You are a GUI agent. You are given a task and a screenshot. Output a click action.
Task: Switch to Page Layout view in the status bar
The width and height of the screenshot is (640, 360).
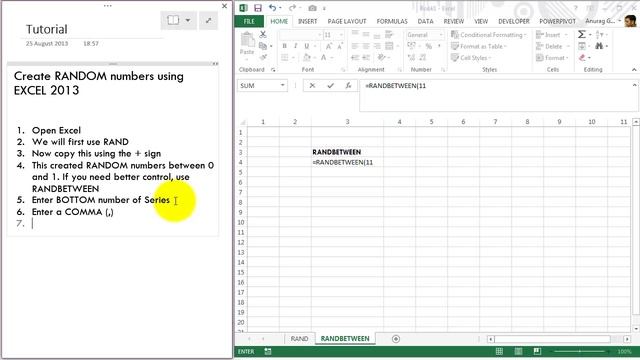[x=518, y=351]
